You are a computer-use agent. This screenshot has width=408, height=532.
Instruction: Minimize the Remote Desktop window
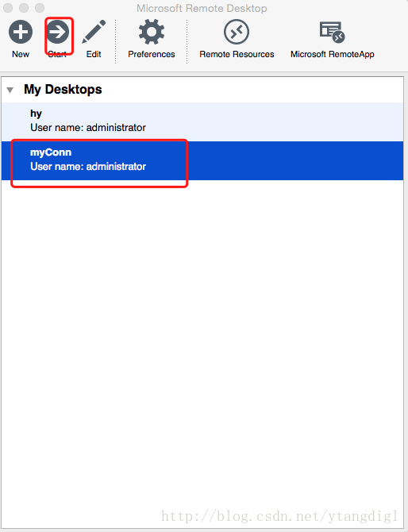(24, 7)
